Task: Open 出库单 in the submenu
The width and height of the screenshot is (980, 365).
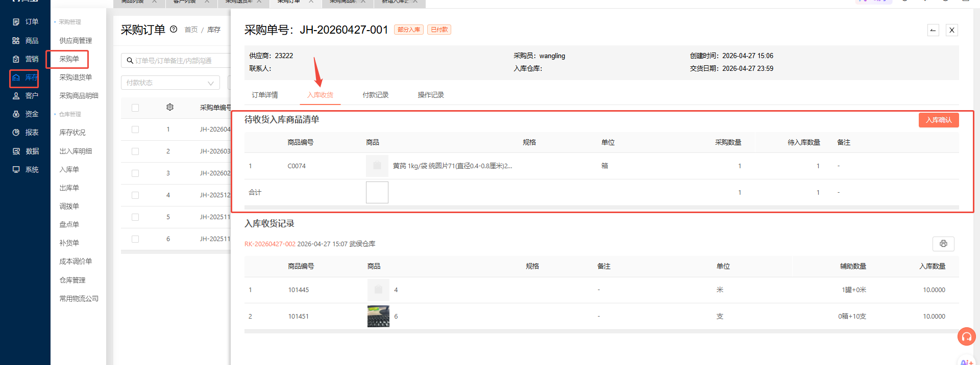Action: pos(69,188)
